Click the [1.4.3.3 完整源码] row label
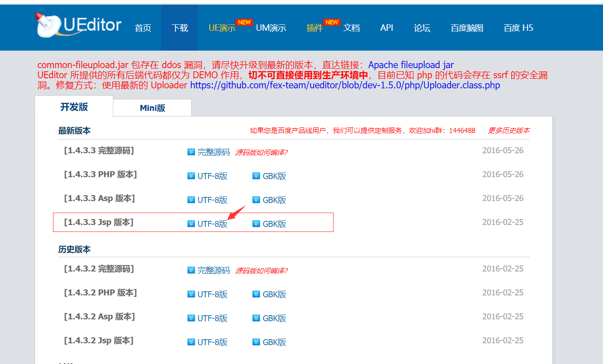Screen dimensions: 603x364 [x=99, y=150]
